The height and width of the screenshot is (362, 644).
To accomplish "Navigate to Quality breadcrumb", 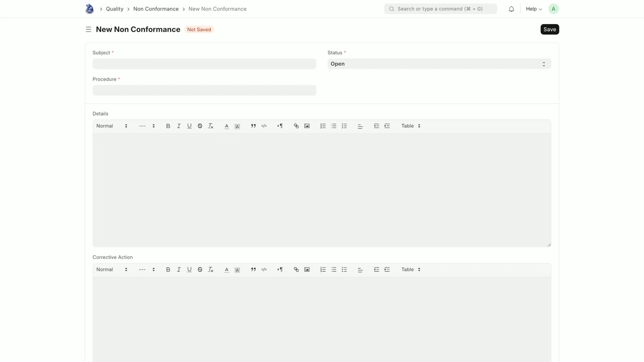I will 115,9.
